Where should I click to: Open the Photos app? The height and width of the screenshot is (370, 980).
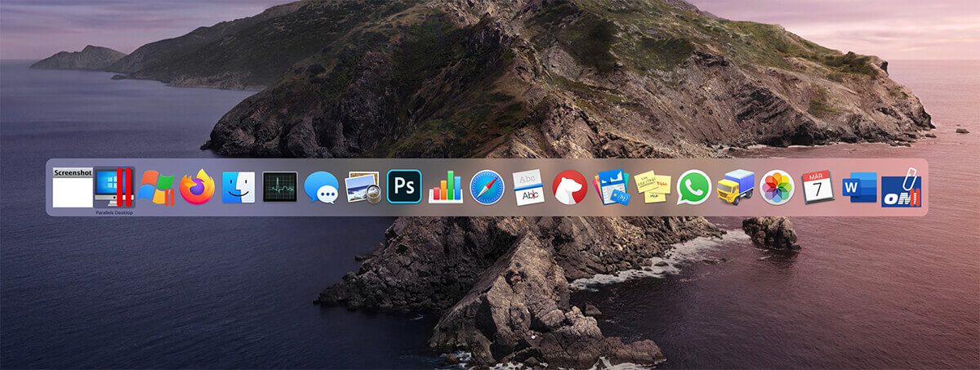tap(777, 187)
